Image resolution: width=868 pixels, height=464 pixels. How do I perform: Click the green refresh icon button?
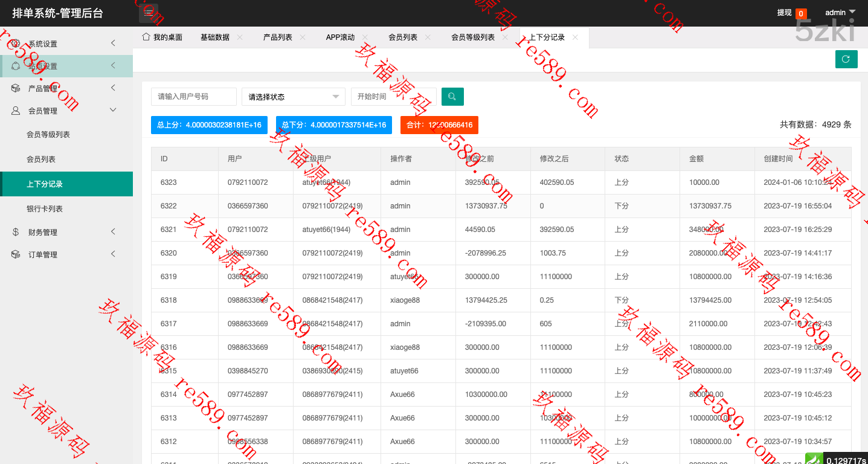846,59
